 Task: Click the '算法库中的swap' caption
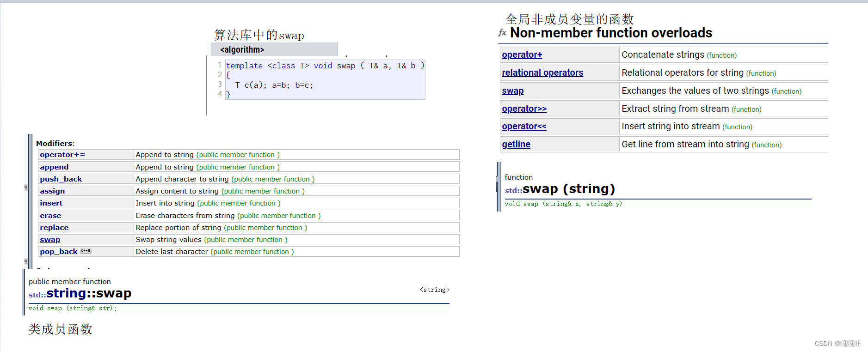(x=259, y=35)
